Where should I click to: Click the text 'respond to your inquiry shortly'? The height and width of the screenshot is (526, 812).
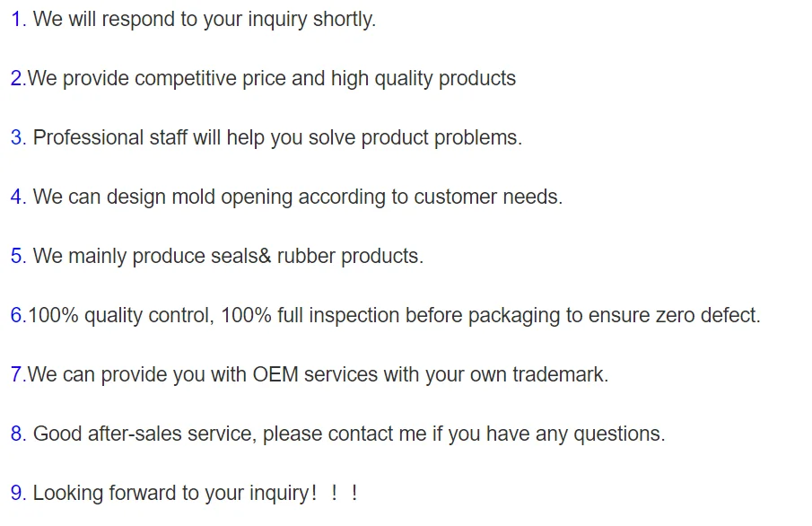(238, 20)
